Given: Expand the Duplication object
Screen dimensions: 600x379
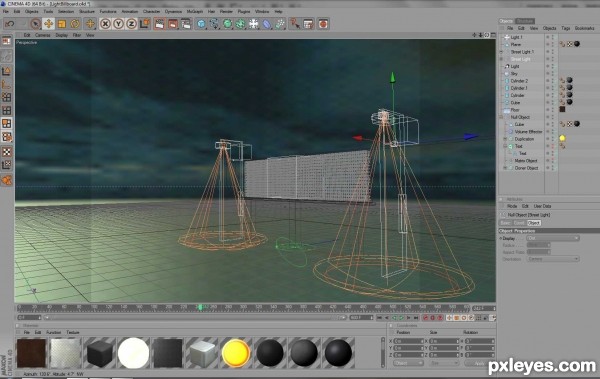Looking at the screenshot, I should 505,139.
